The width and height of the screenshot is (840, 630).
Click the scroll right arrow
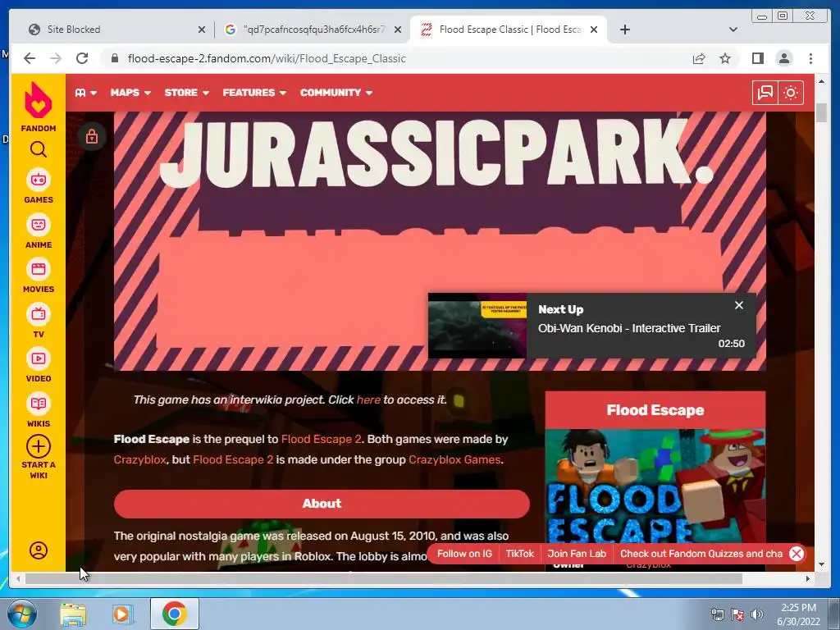(x=808, y=578)
